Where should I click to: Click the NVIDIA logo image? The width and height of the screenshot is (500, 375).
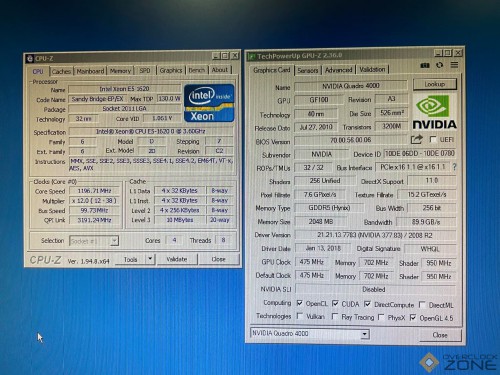pos(434,112)
